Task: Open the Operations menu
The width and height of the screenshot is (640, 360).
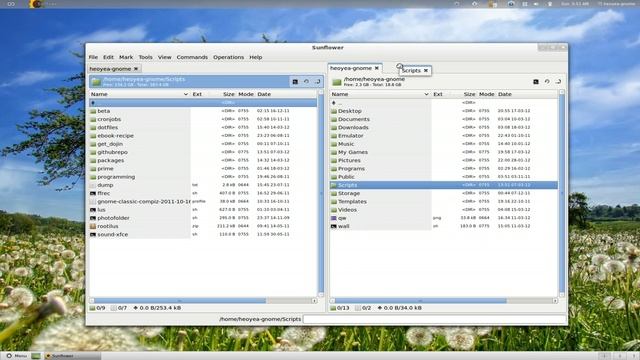Action: [x=228, y=57]
